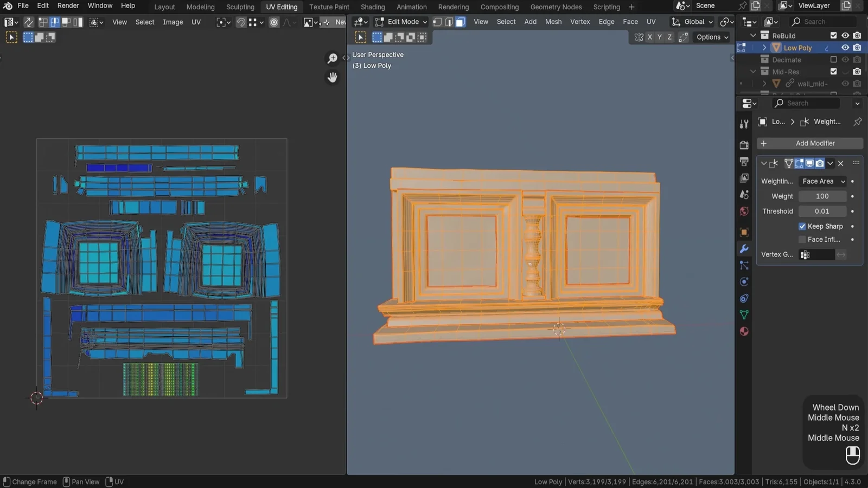Image resolution: width=868 pixels, height=488 pixels.
Task: Open the Modifier Properties wrench tab
Action: tap(744, 249)
